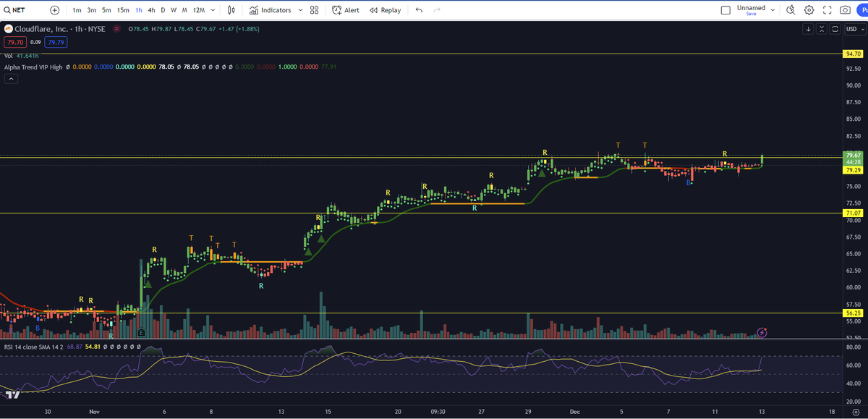Switch to the 1m timeframe
868x419 pixels.
coord(77,10)
